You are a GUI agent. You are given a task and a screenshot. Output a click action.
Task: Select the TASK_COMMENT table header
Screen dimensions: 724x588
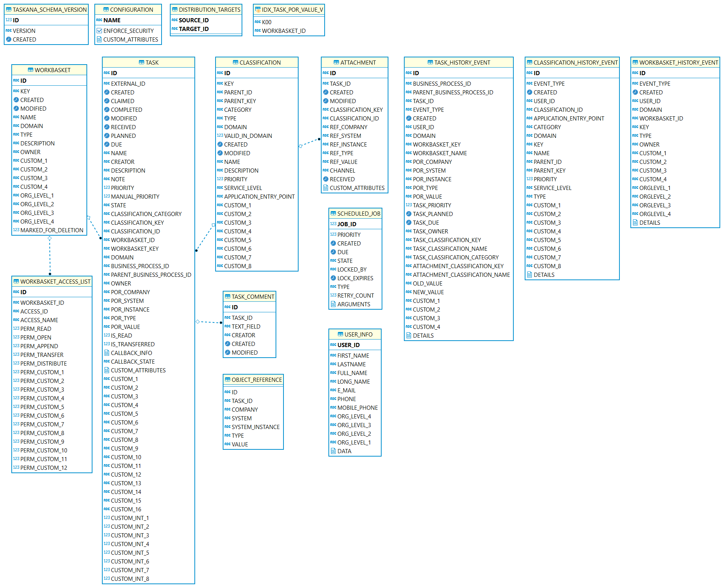(250, 296)
